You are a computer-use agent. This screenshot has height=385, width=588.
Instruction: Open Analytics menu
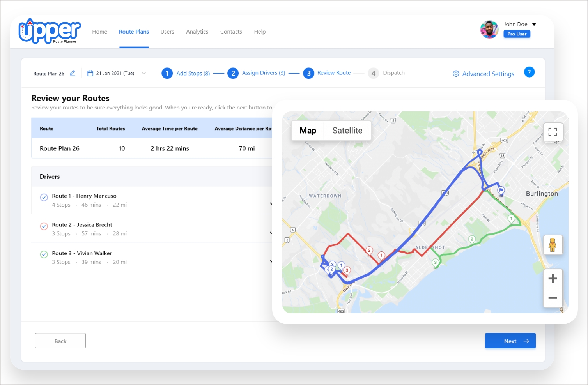point(197,32)
